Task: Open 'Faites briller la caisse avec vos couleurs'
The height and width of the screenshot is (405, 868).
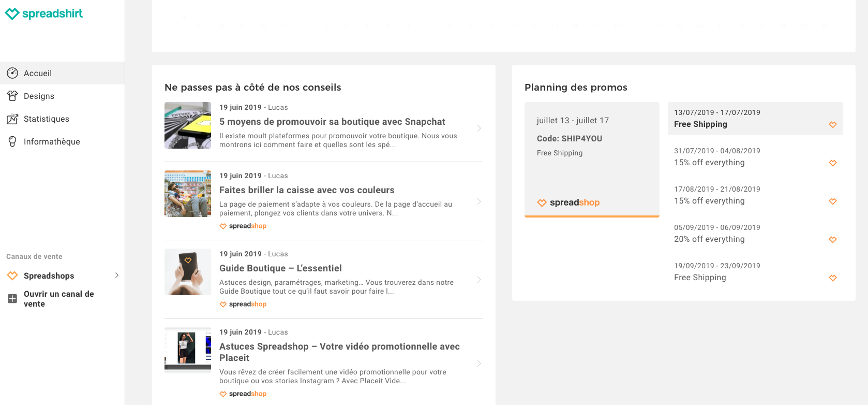Action: 307,190
